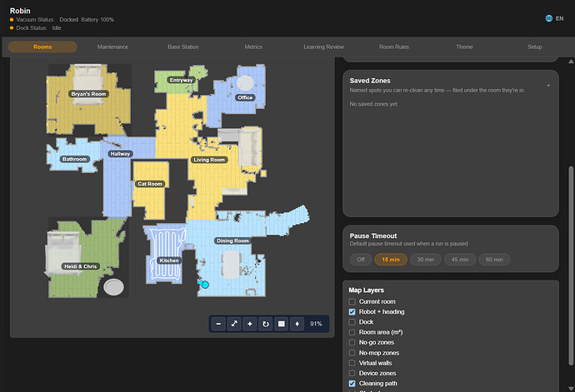575x392 pixels.
Task: Click the scrollbar up arrow
Action: tap(571, 62)
